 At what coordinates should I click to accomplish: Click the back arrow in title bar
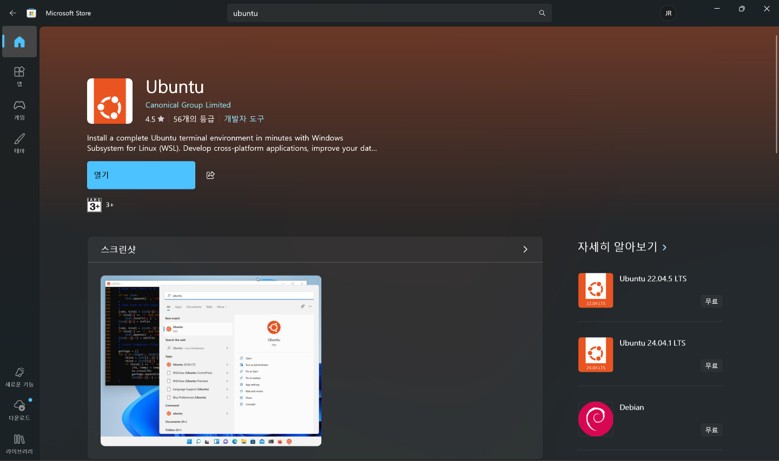[x=13, y=13]
